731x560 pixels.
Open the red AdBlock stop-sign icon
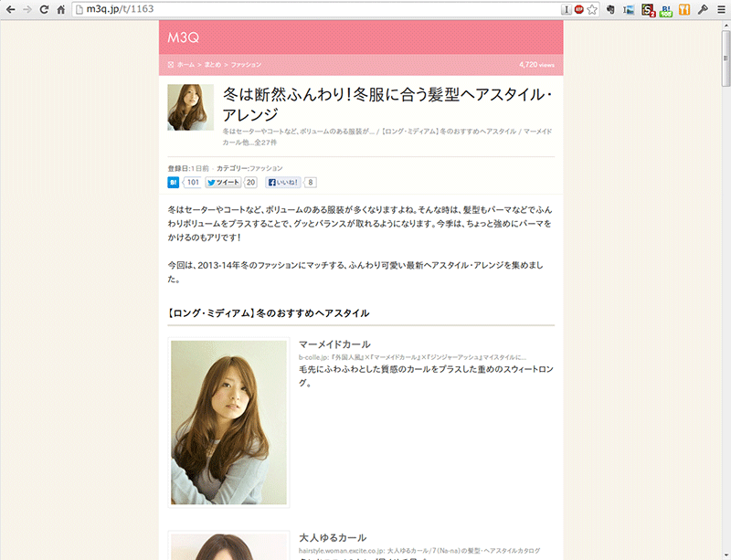click(579, 9)
